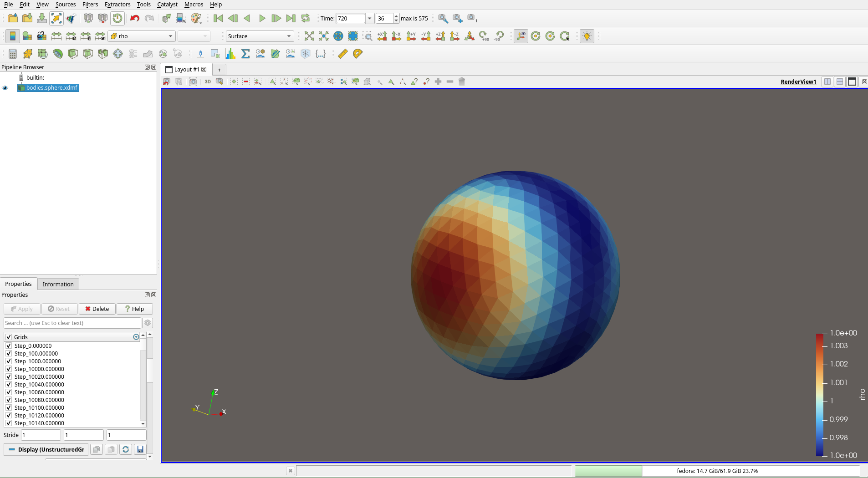Switch to the Information tab
The height and width of the screenshot is (478, 868).
(58, 284)
